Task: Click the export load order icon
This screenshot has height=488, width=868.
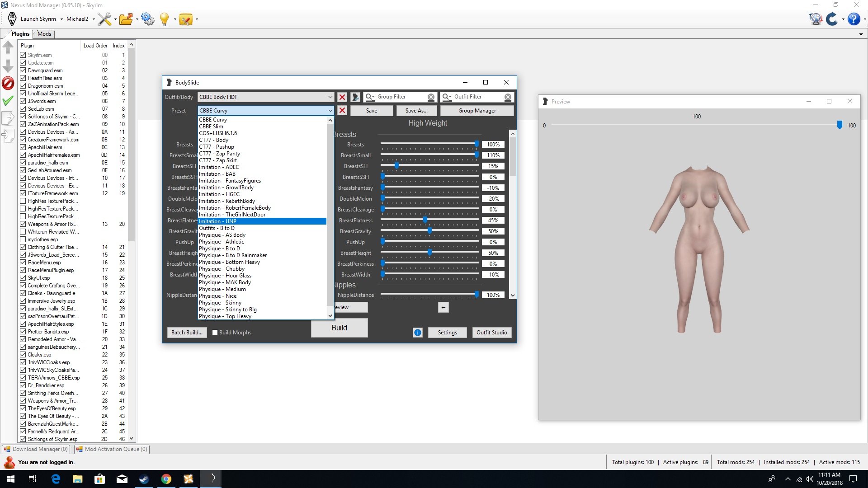Action: tap(8, 118)
